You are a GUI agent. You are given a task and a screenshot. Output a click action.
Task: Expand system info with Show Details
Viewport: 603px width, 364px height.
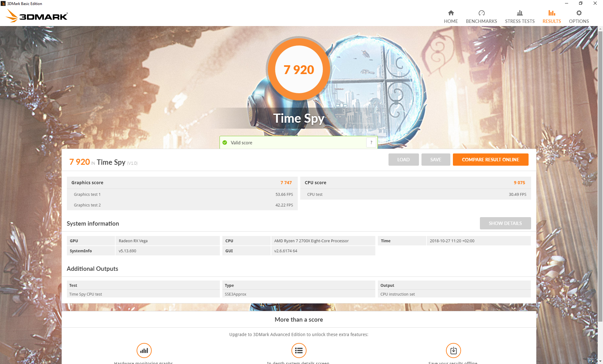pos(505,223)
